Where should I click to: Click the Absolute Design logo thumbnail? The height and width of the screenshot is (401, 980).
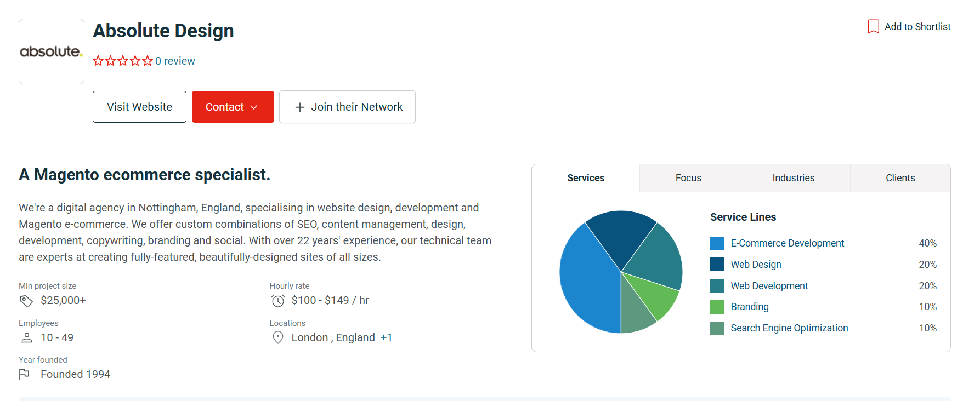[x=52, y=51]
